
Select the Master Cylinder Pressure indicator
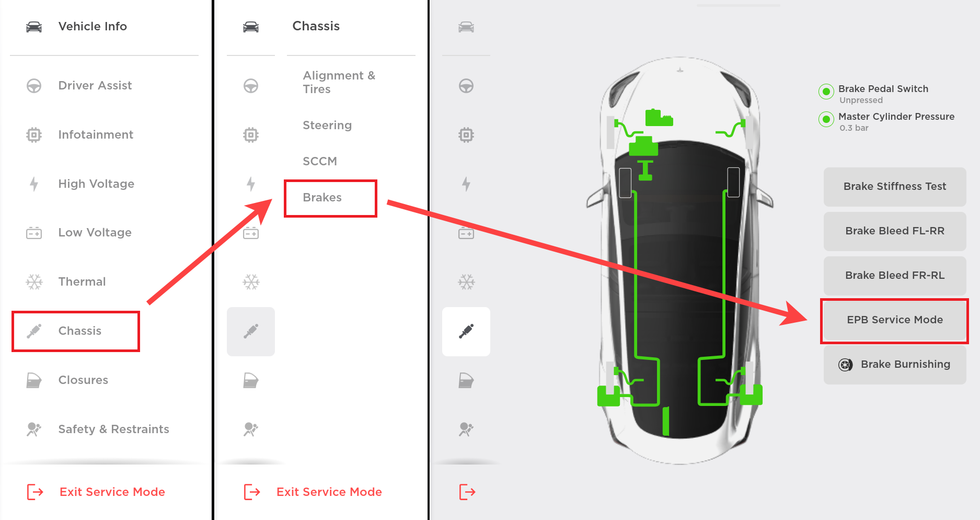click(826, 119)
